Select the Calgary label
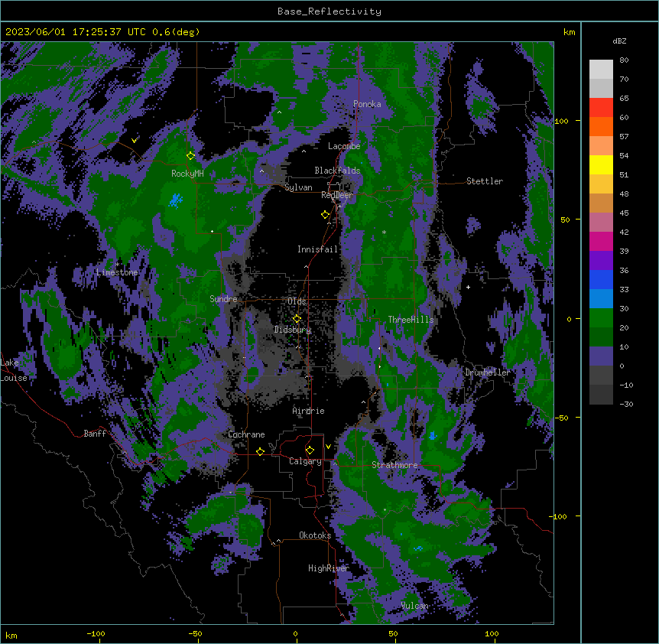 click(x=305, y=461)
